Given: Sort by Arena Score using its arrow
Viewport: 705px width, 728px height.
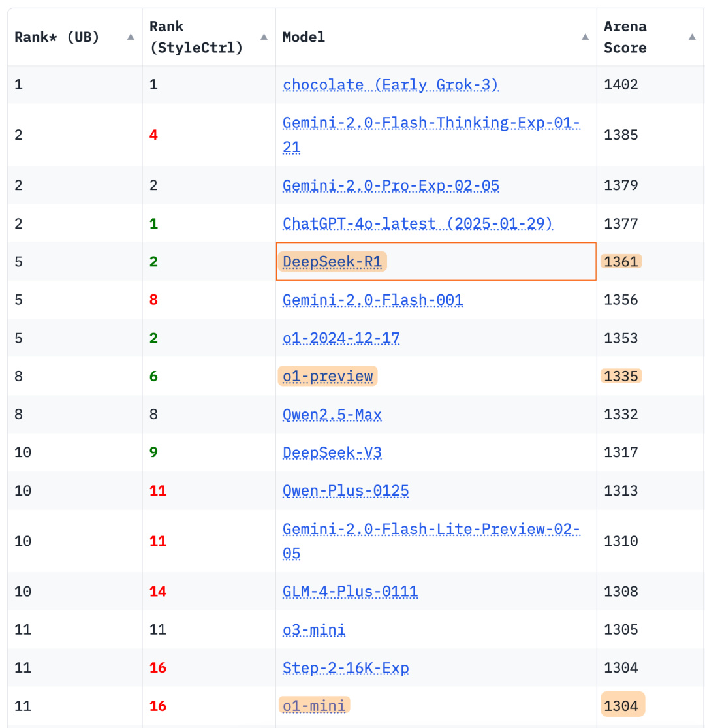Looking at the screenshot, I should coord(692,37).
